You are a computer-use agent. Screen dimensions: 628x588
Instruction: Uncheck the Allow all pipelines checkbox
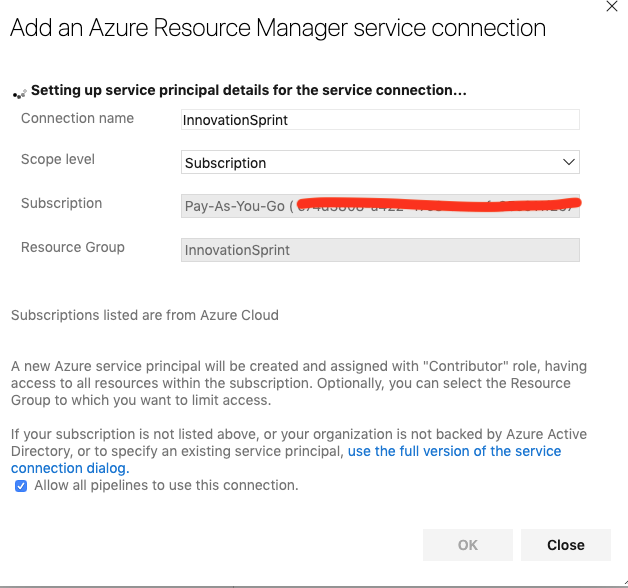[x=21, y=486]
